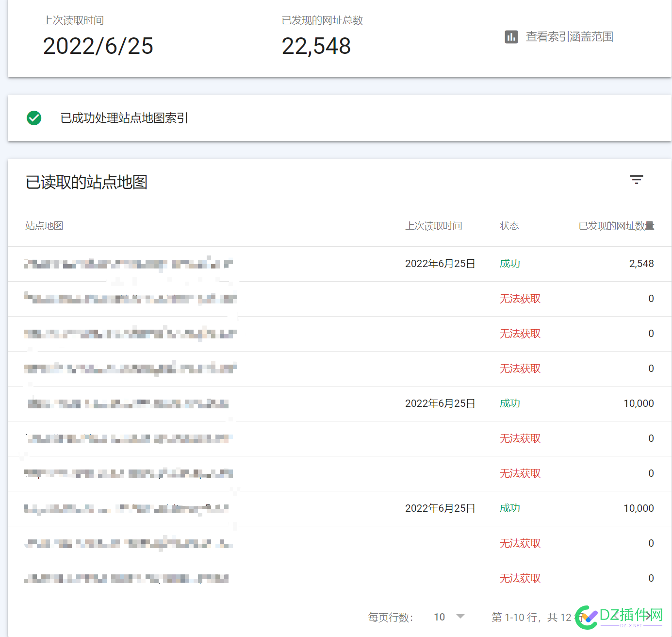Click the 已发现的网址总数 label
The width and height of the screenshot is (672, 637).
point(323,20)
